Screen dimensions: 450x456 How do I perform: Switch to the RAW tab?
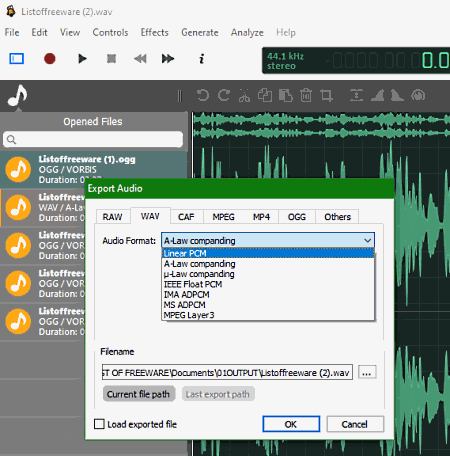(112, 217)
